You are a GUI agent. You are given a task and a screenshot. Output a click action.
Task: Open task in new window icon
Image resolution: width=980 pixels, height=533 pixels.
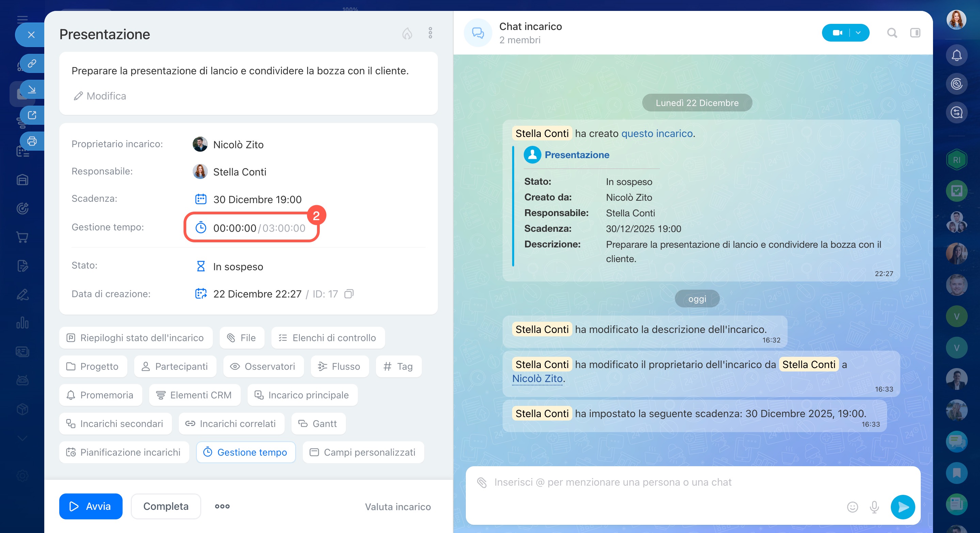click(32, 115)
